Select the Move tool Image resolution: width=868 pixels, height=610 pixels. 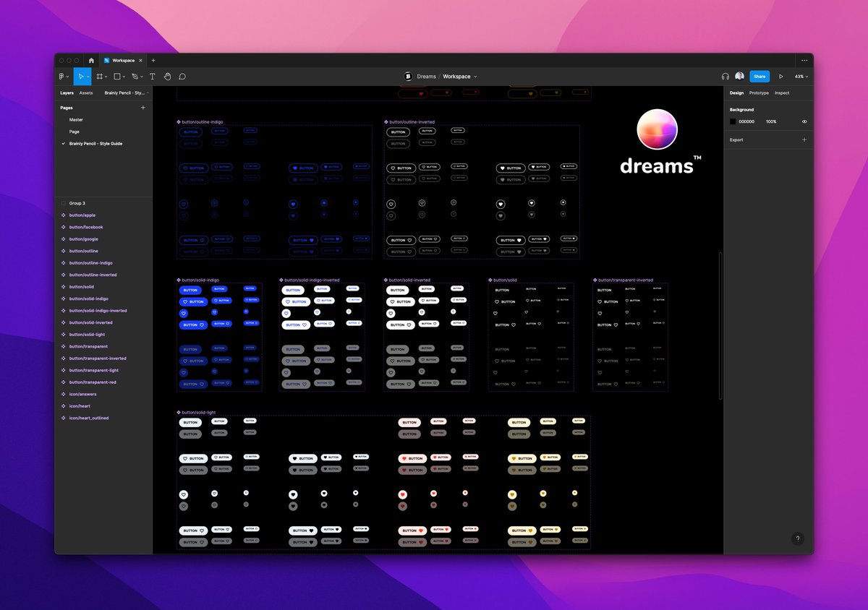tap(82, 76)
